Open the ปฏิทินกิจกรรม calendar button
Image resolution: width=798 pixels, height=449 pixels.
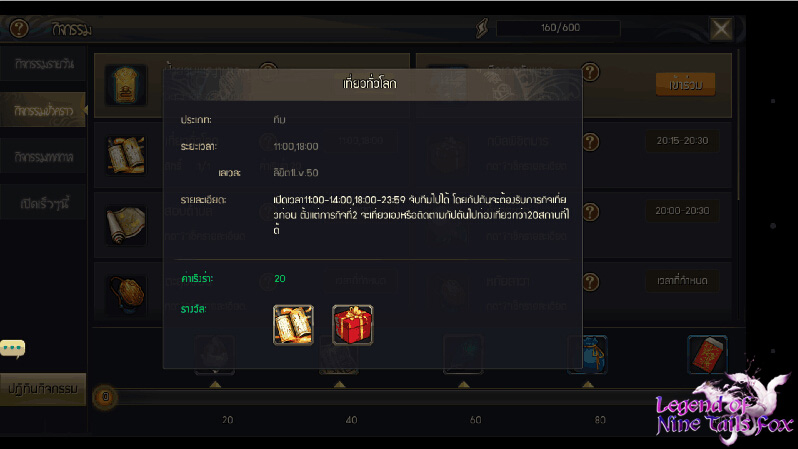click(43, 389)
